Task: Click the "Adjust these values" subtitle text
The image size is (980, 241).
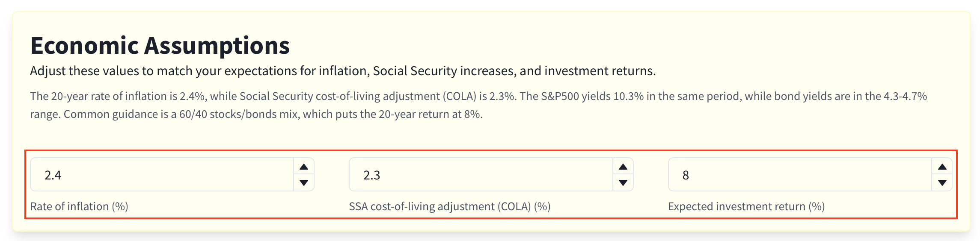Action: (342, 71)
